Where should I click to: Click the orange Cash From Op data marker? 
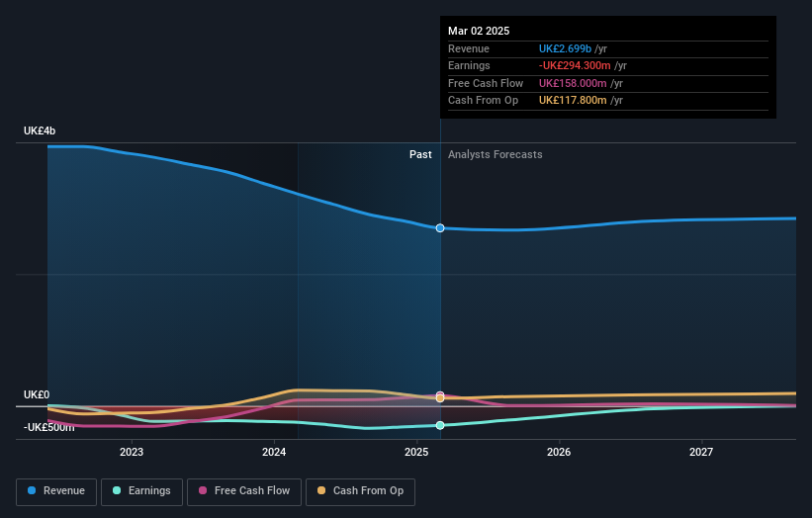pos(440,398)
